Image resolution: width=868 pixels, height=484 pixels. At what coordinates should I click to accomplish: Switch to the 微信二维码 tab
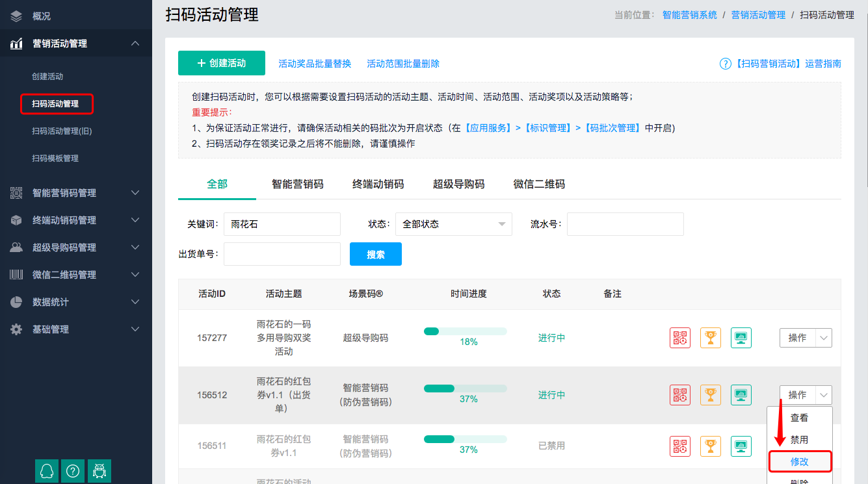[x=539, y=184]
